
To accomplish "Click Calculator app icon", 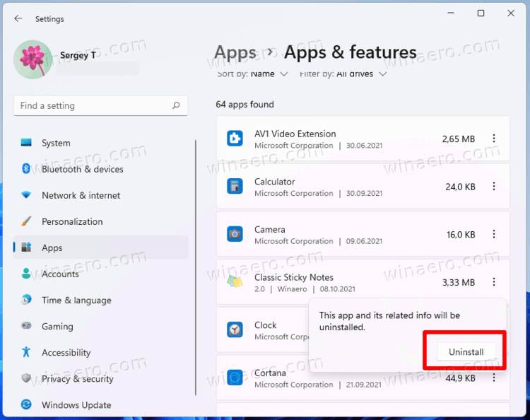I will (x=235, y=187).
